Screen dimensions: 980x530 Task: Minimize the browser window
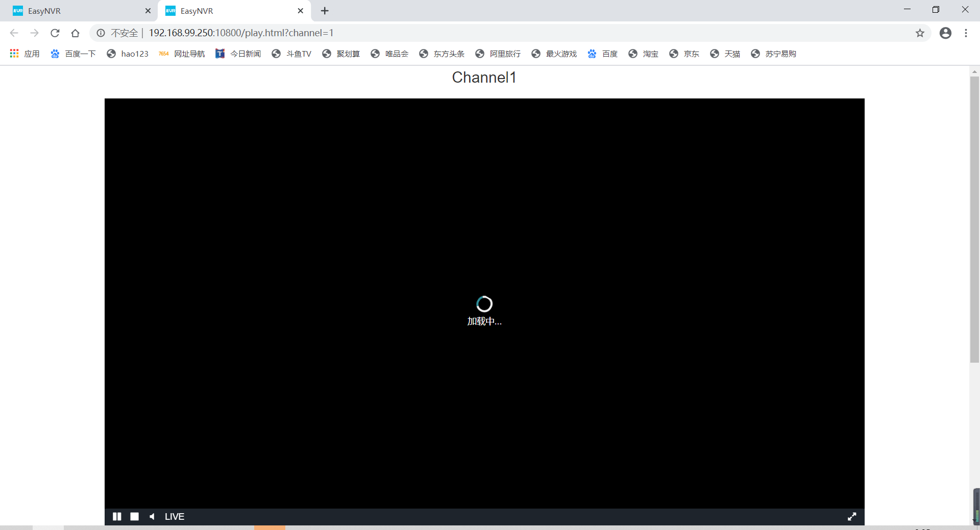(x=907, y=10)
